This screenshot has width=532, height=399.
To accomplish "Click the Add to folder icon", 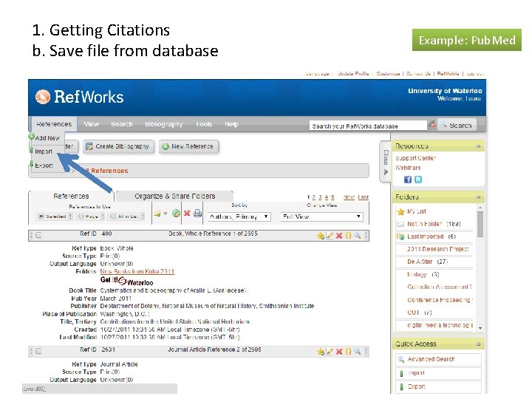I will click(x=157, y=214).
